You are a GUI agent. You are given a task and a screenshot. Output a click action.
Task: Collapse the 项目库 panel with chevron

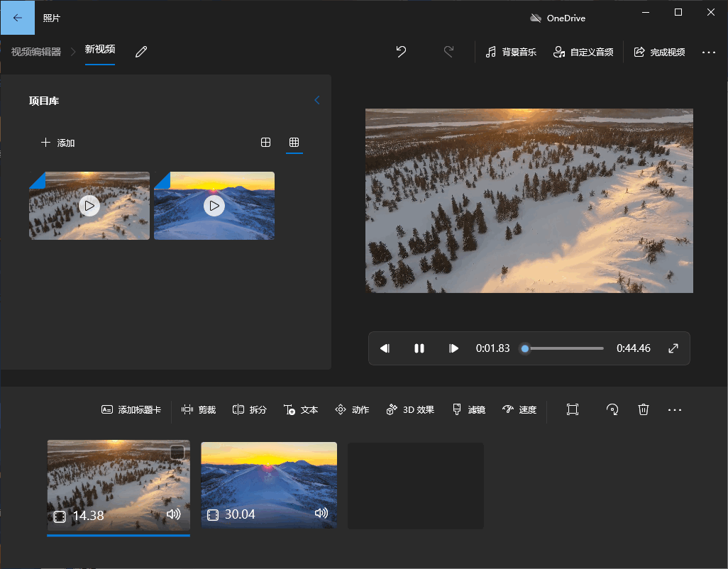317,101
